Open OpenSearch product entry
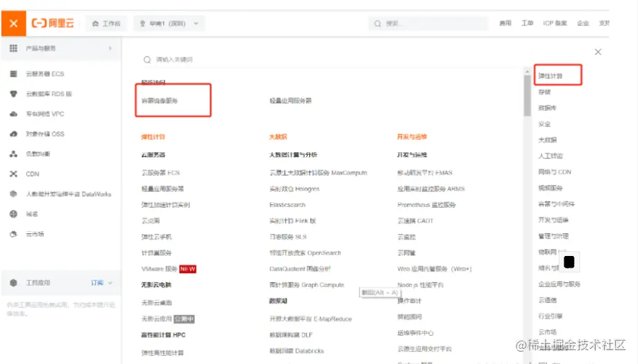 tap(305, 253)
